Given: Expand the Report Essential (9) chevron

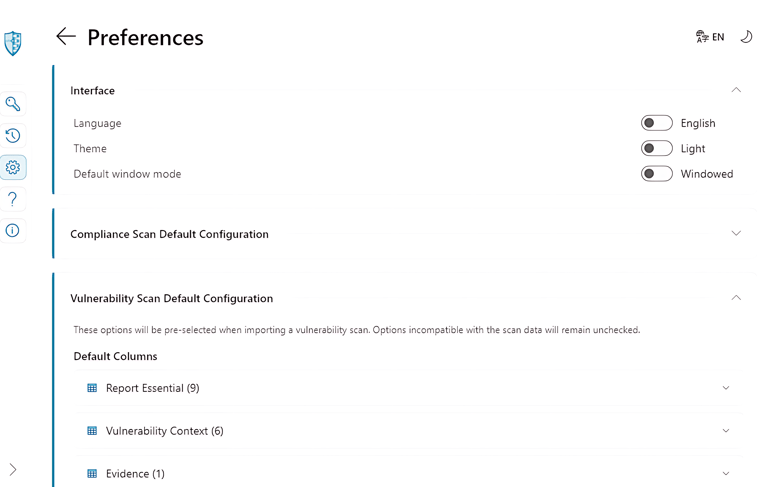Looking at the screenshot, I should 726,388.
